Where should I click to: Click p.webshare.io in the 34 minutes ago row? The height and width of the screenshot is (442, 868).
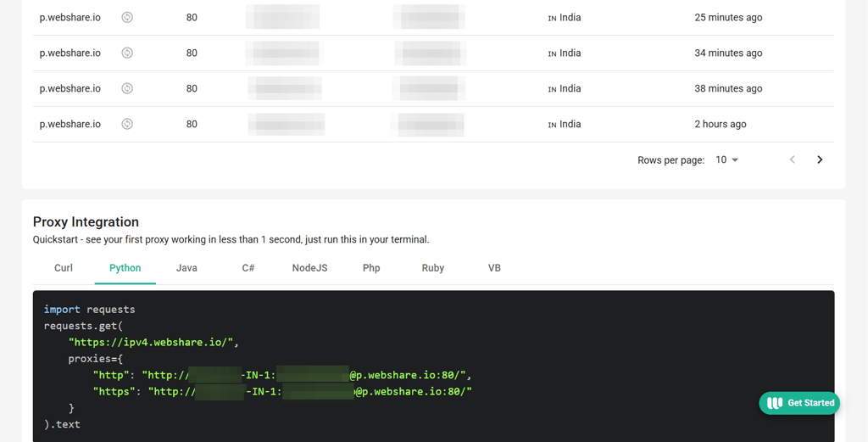tap(70, 53)
